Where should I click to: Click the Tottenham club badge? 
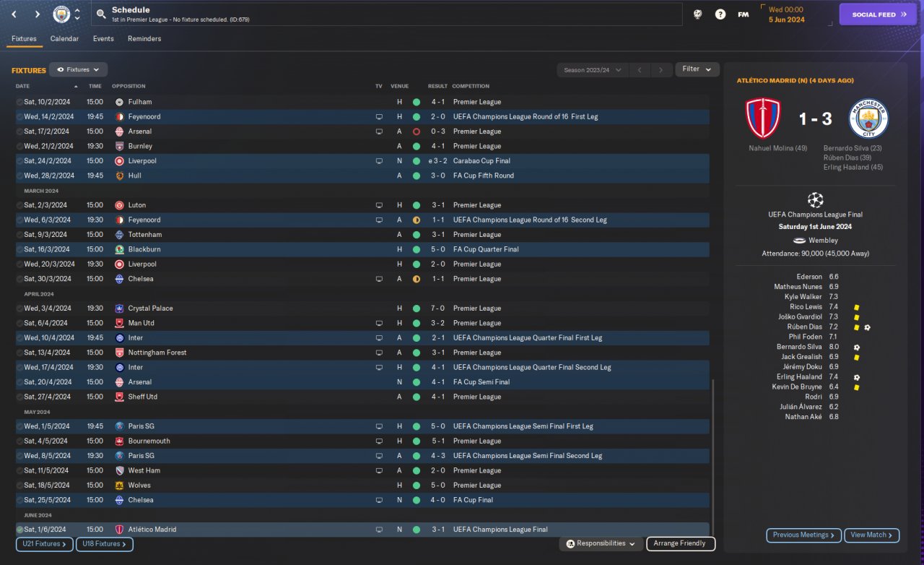pyautogui.click(x=119, y=235)
